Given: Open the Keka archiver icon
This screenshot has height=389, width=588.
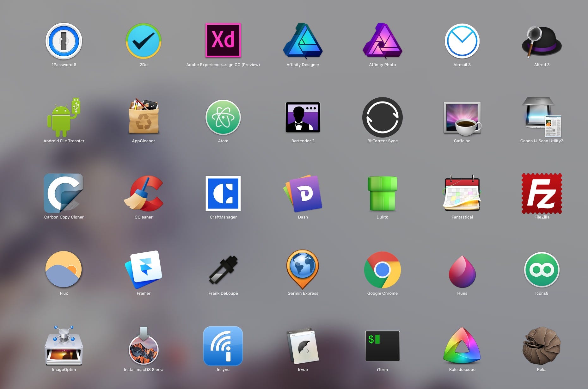Looking at the screenshot, I should tap(542, 346).
